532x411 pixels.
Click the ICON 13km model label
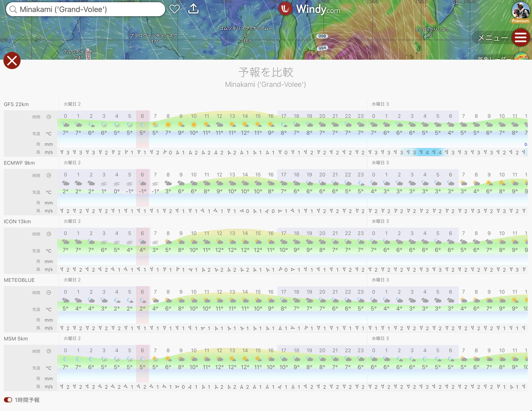pyautogui.click(x=17, y=221)
